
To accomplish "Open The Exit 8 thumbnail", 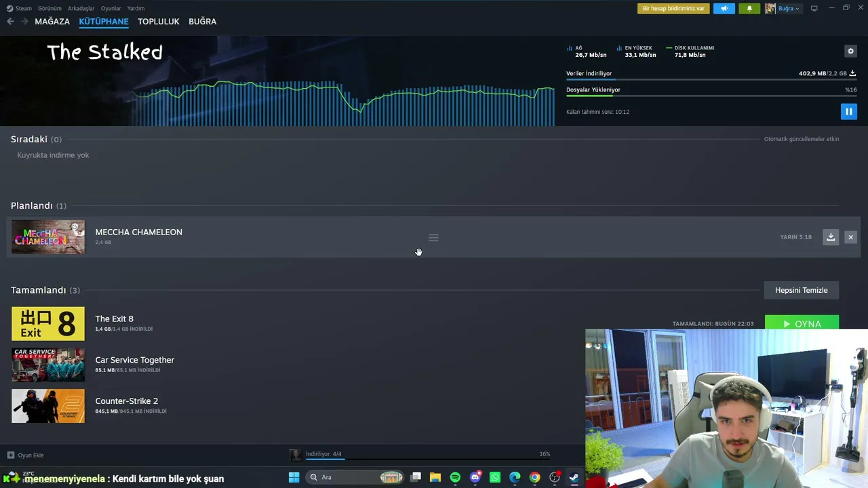I will click(x=48, y=324).
